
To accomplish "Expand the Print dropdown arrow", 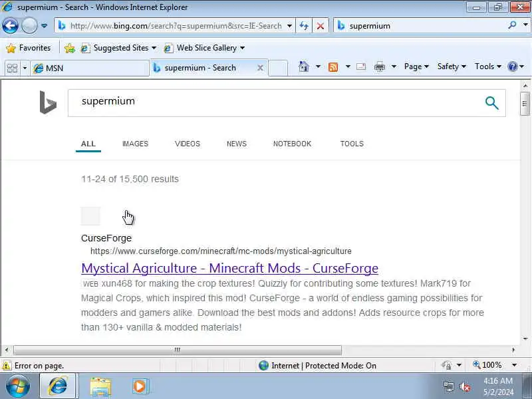I will (394, 67).
